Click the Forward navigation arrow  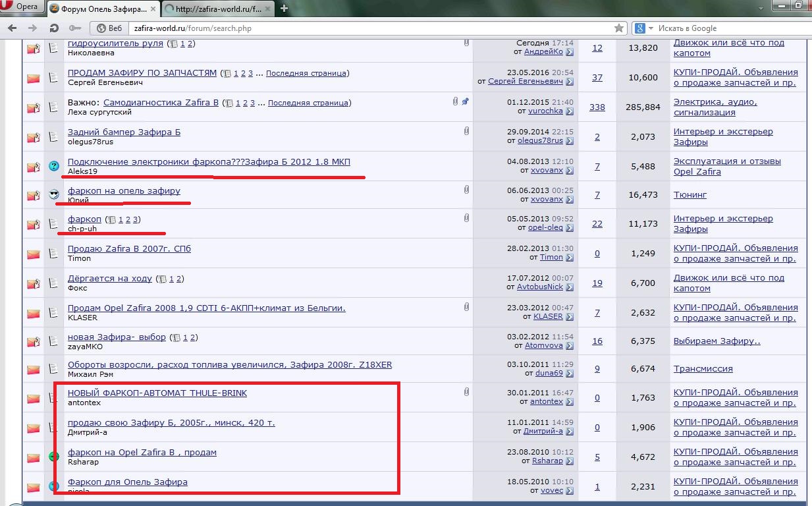32,28
